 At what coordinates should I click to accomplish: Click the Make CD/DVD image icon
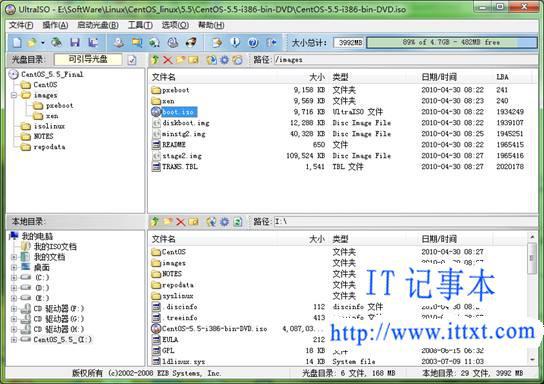(x=119, y=43)
